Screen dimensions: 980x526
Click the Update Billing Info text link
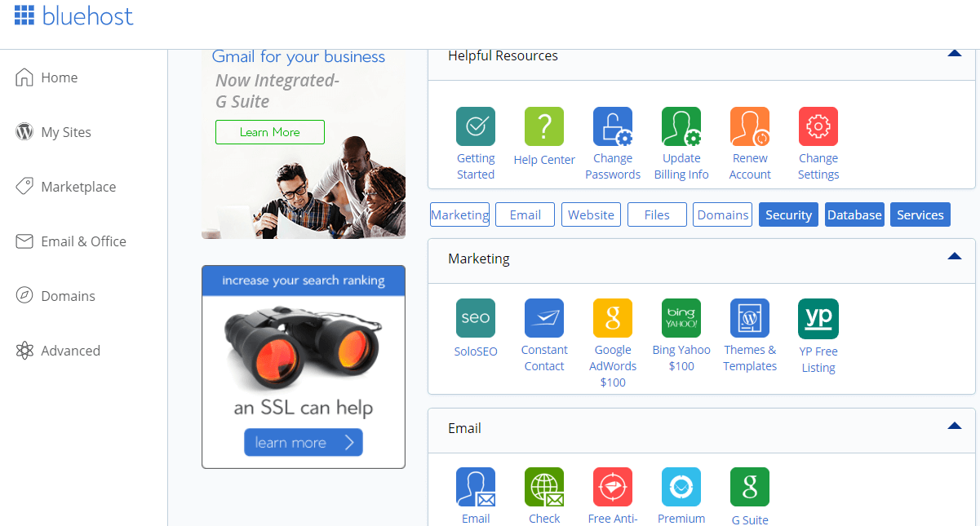681,166
